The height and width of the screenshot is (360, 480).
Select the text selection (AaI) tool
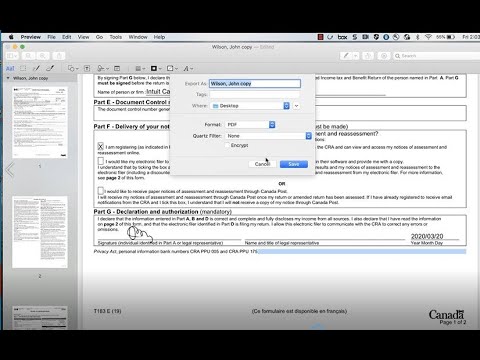coord(10,68)
